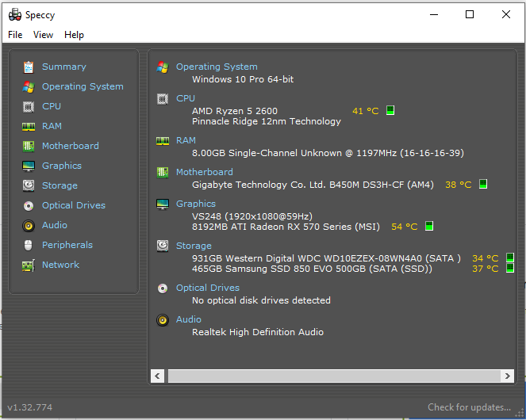Screen dimensions: 526x420
Task: Select Optical Drives in the sidebar
Action: [74, 205]
